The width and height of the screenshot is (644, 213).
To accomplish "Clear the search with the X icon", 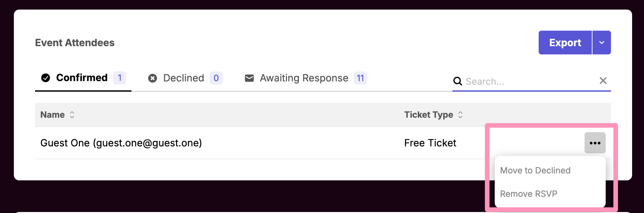I will tap(603, 81).
